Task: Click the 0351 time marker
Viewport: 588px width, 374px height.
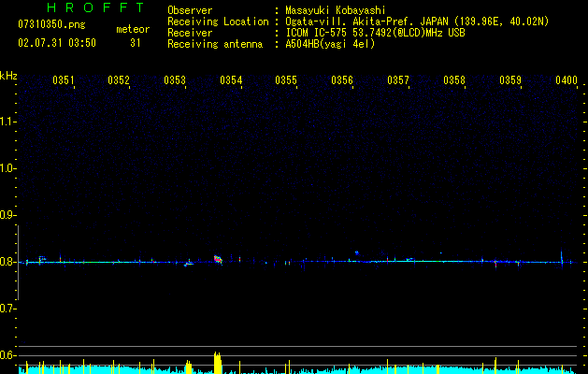Action: coord(63,80)
